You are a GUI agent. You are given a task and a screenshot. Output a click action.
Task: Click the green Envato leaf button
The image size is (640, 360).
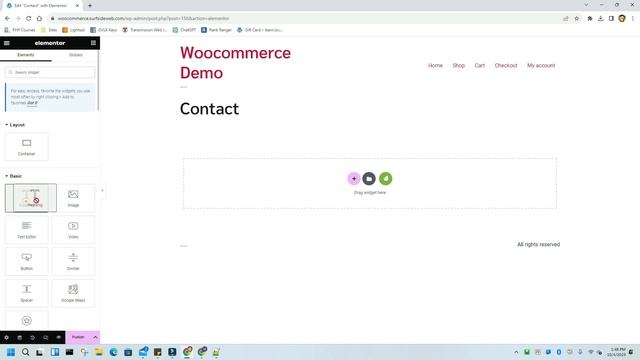385,178
